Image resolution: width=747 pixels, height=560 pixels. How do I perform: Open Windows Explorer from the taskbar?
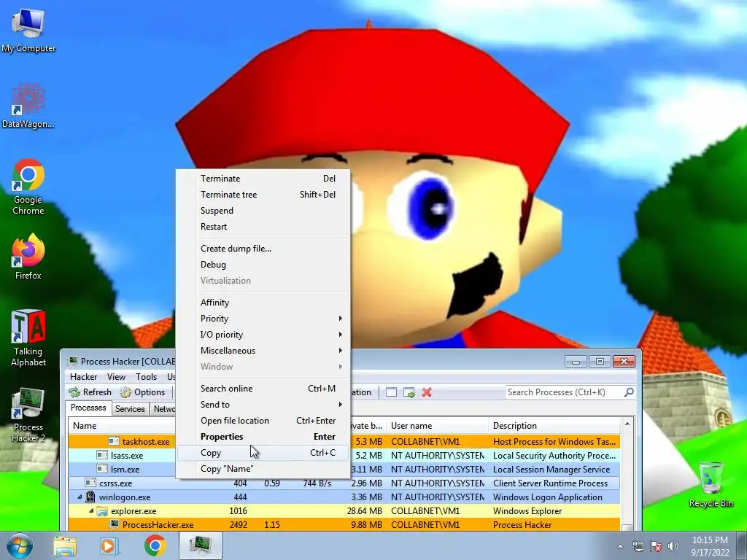[x=65, y=545]
